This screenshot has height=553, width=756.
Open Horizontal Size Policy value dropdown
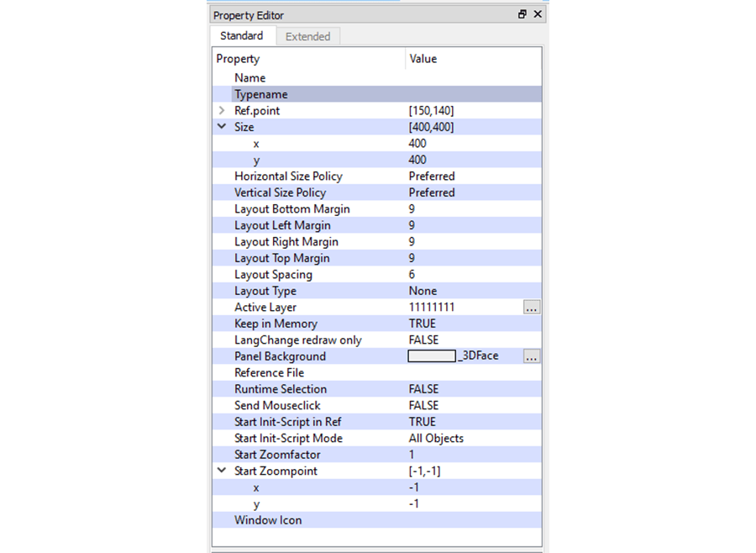(x=432, y=176)
